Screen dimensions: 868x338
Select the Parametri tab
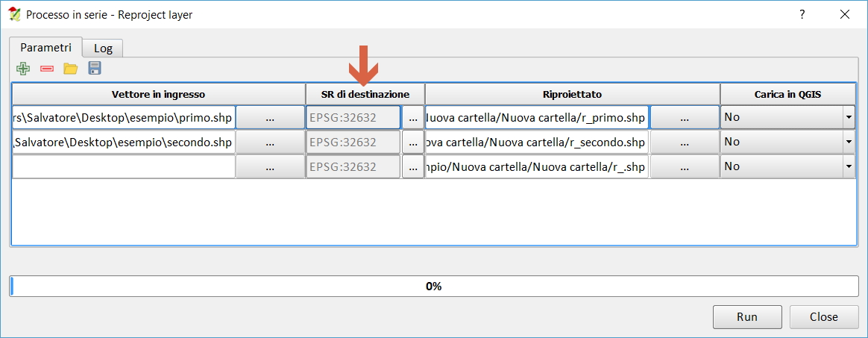pos(45,46)
